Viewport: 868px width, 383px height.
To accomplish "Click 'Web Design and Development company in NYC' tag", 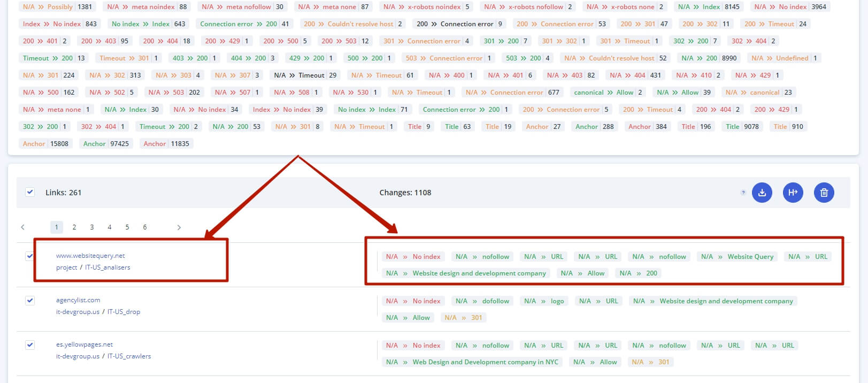I will click(x=472, y=362).
